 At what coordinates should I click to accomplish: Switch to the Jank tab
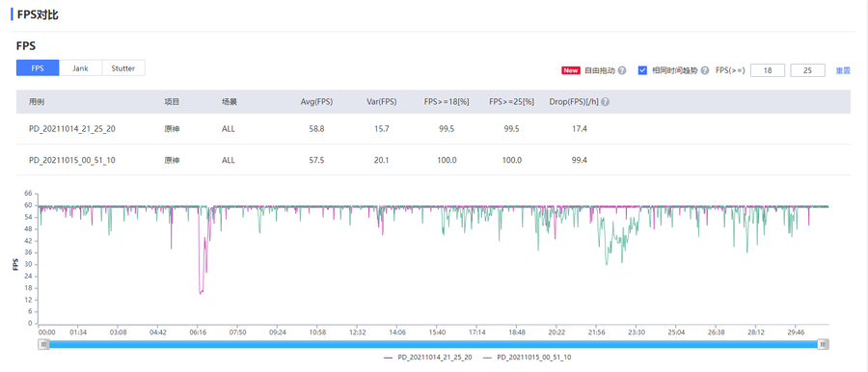pyautogui.click(x=81, y=68)
